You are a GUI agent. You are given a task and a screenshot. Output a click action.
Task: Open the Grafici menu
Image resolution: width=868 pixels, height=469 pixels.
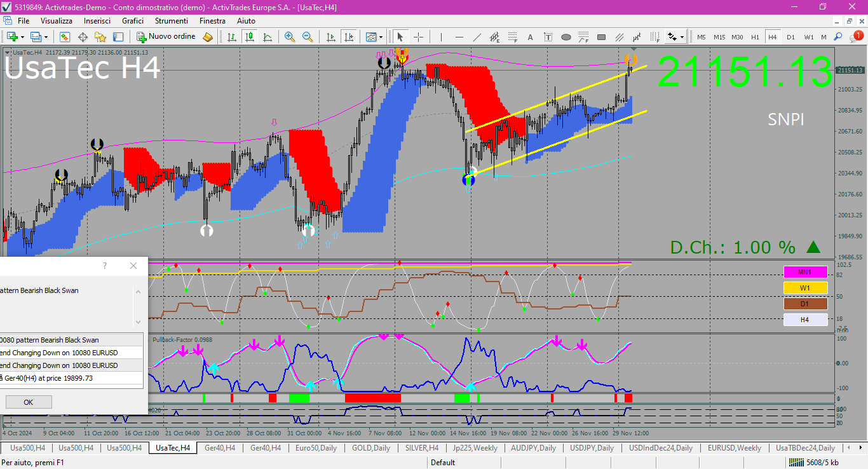[133, 20]
